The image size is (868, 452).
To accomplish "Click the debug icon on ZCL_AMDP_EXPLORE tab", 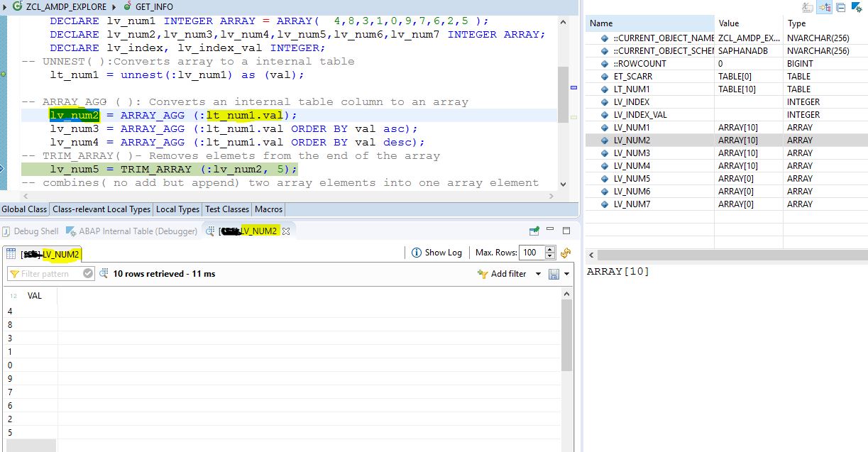I will coord(18,6).
